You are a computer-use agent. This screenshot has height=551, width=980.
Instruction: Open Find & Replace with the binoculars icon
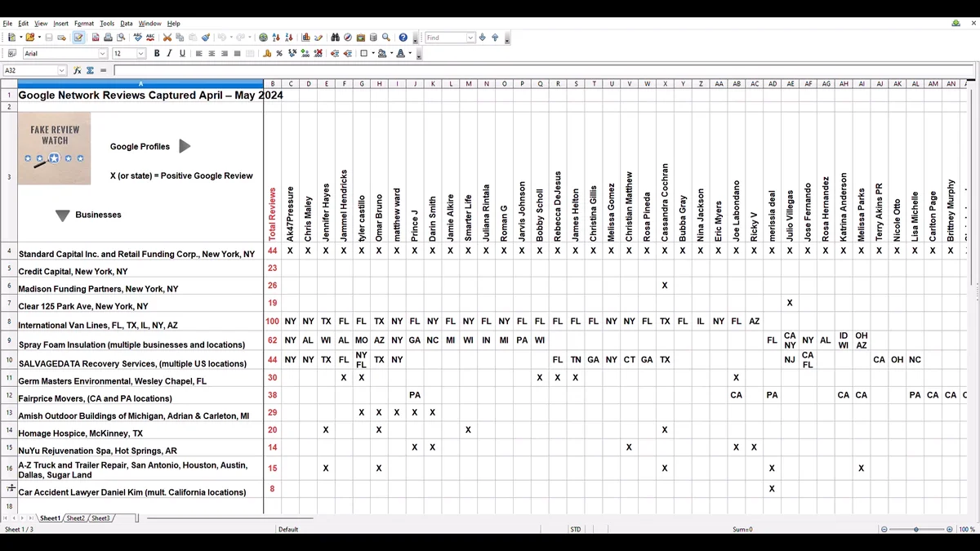[x=335, y=38]
